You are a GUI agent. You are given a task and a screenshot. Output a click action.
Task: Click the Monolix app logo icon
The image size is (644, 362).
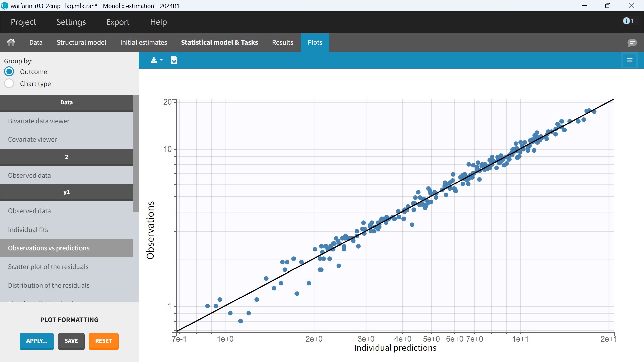click(x=5, y=6)
